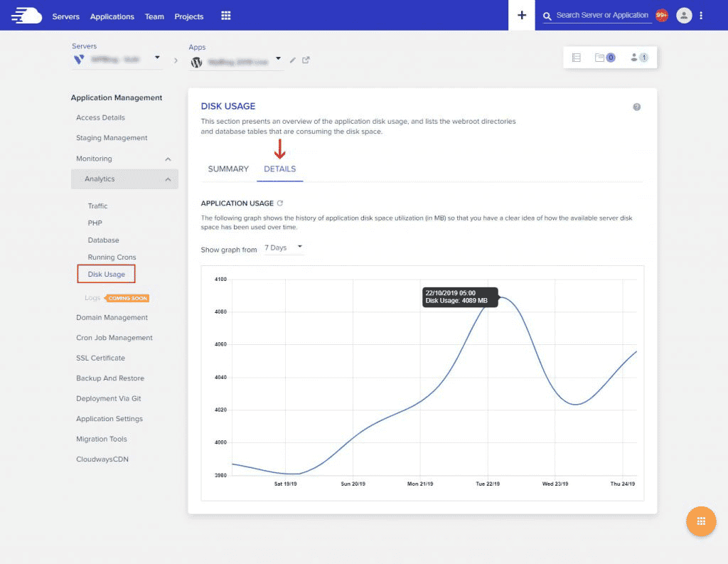Screen dimensions: 728x564
Task: Click the DISK USAGE heading
Action: tap(228, 106)
